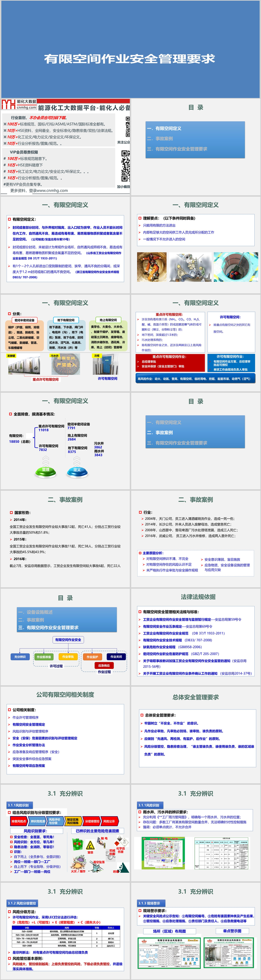Select 三、有限空间作业安全管理要求 above the flowchart
The height and width of the screenshot is (980, 261).
(x=48, y=627)
